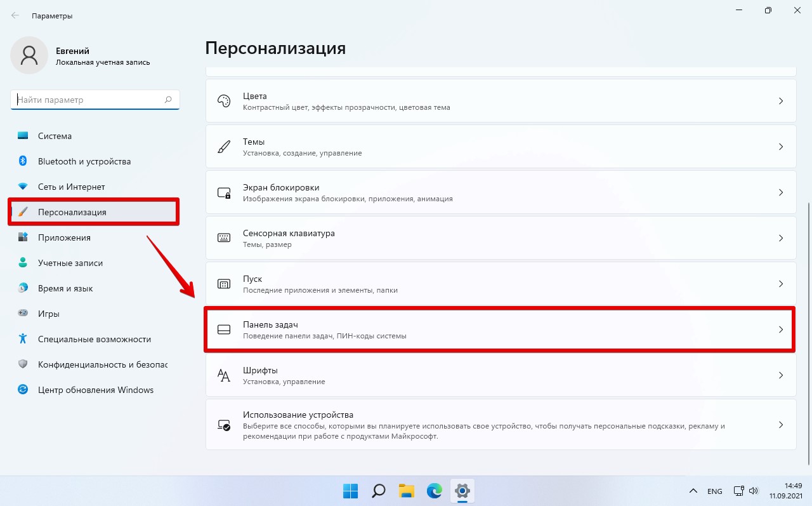Image resolution: width=812 pixels, height=506 pixels.
Task: Click the gamepad icon beside Игры
Action: tap(23, 314)
